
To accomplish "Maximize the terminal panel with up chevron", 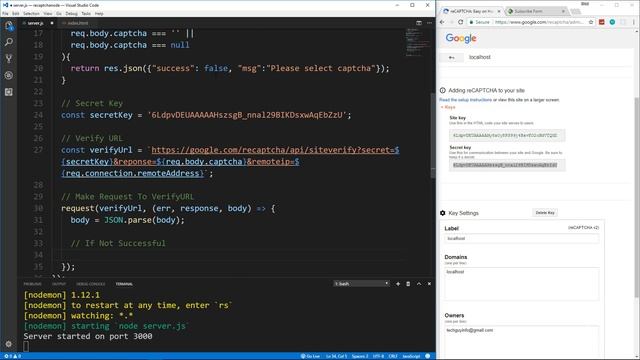I will tap(419, 284).
